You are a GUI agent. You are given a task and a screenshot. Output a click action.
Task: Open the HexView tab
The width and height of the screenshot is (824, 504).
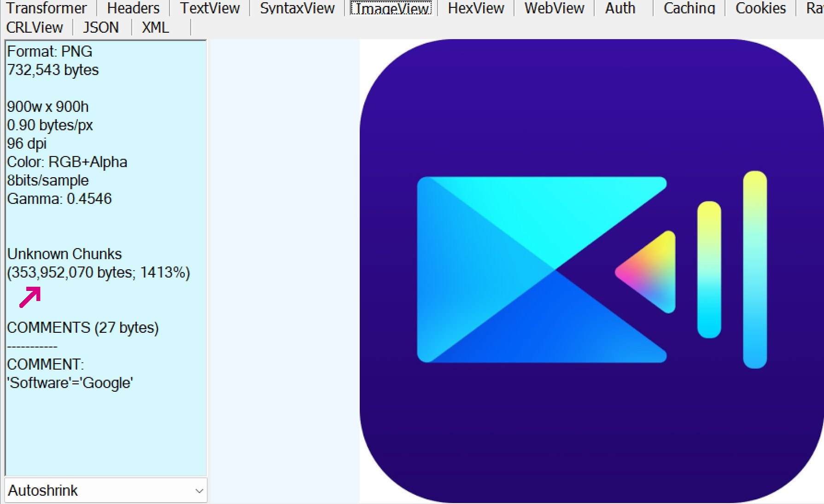tap(476, 8)
